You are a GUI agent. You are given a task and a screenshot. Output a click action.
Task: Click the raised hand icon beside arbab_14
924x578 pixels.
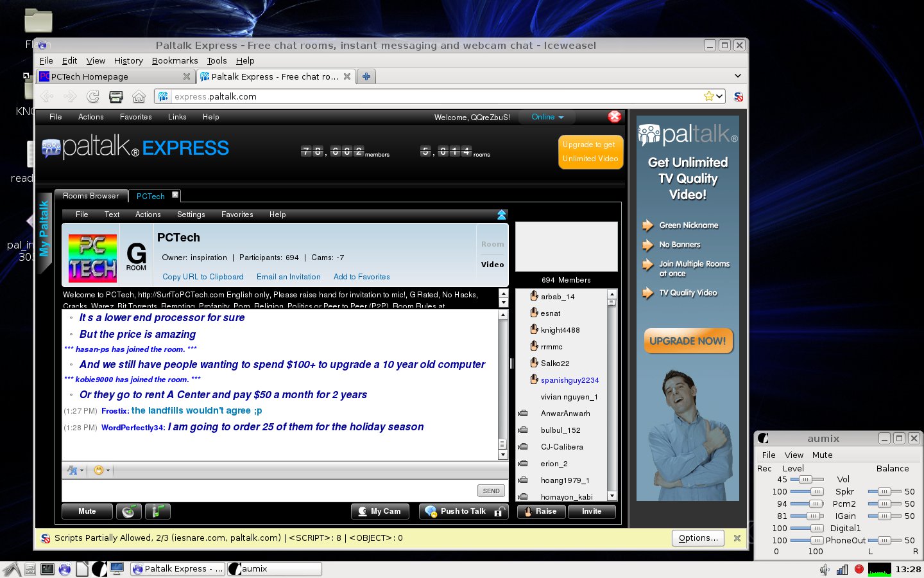[534, 295]
